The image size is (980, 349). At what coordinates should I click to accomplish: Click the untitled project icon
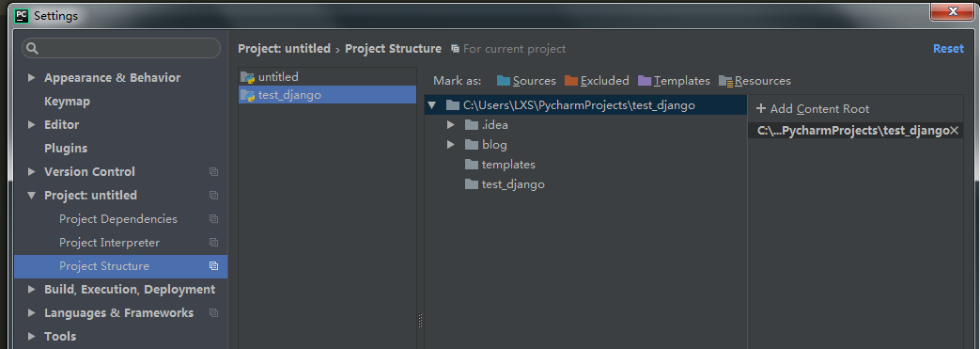click(x=247, y=77)
